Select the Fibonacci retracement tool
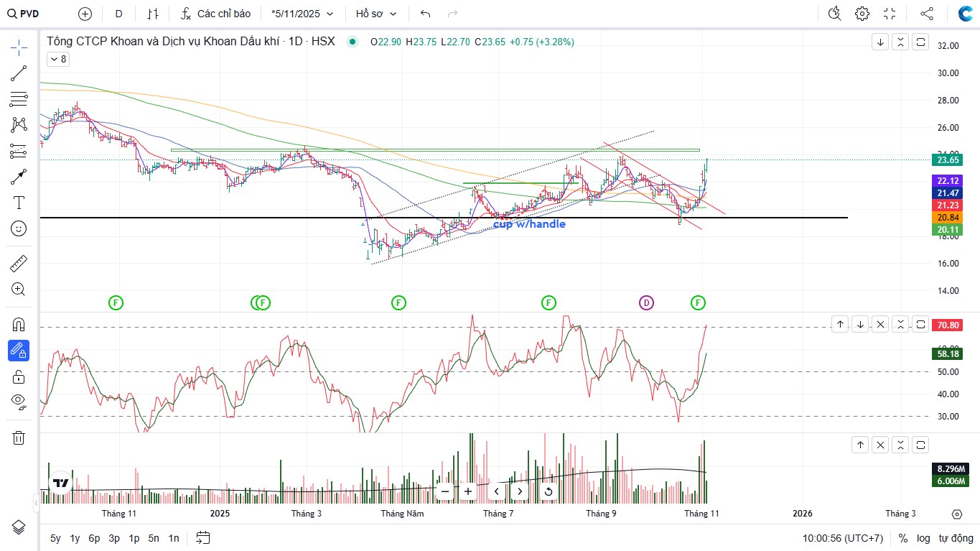Screen dimensions: 980x551 coord(19,99)
